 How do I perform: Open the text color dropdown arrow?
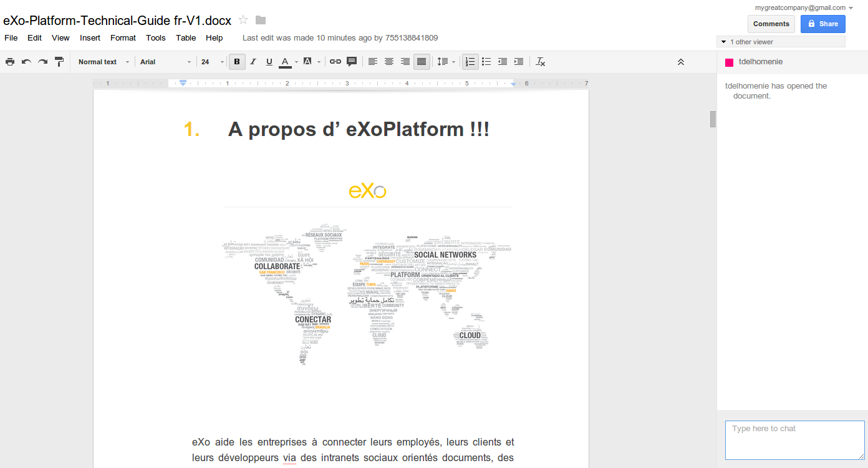point(296,62)
